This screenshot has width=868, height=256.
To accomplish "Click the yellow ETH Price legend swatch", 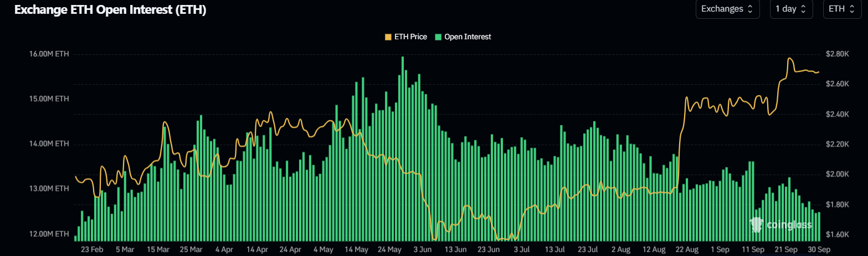I will click(388, 36).
